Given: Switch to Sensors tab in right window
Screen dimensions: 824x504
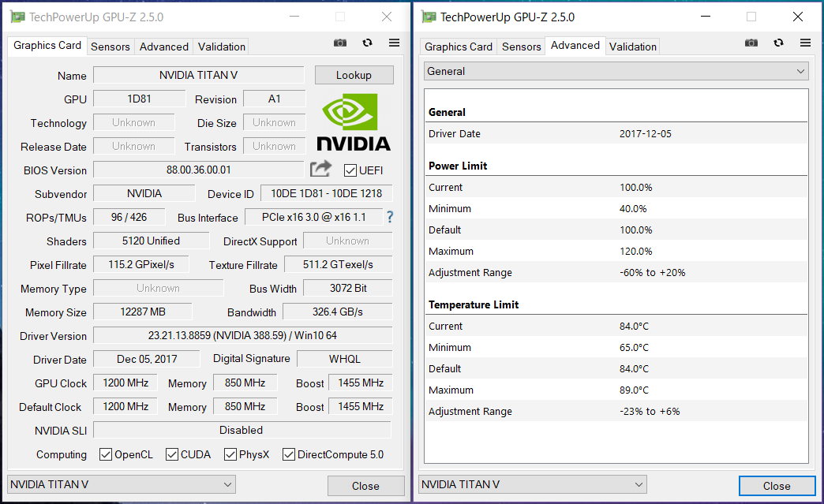Looking at the screenshot, I should click(521, 47).
